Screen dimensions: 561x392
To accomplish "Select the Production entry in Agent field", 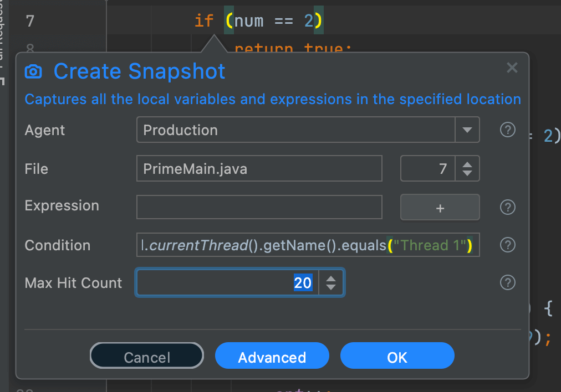I will point(180,130).
